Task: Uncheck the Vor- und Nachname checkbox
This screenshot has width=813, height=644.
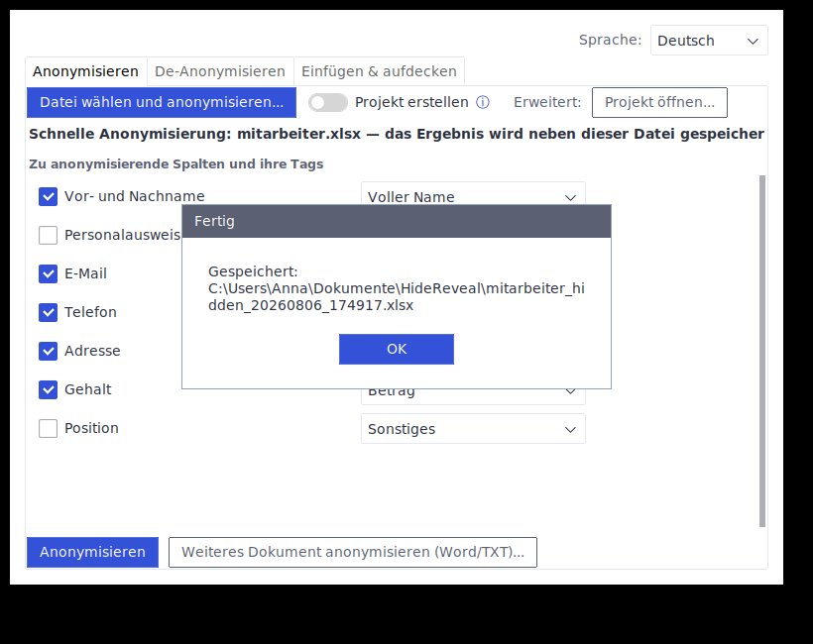Action: tap(49, 196)
